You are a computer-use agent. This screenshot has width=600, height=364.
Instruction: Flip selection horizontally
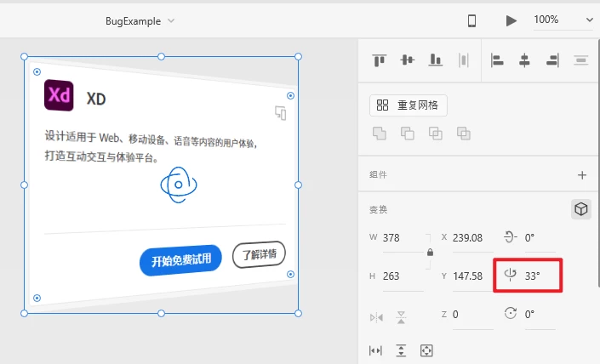click(x=376, y=317)
